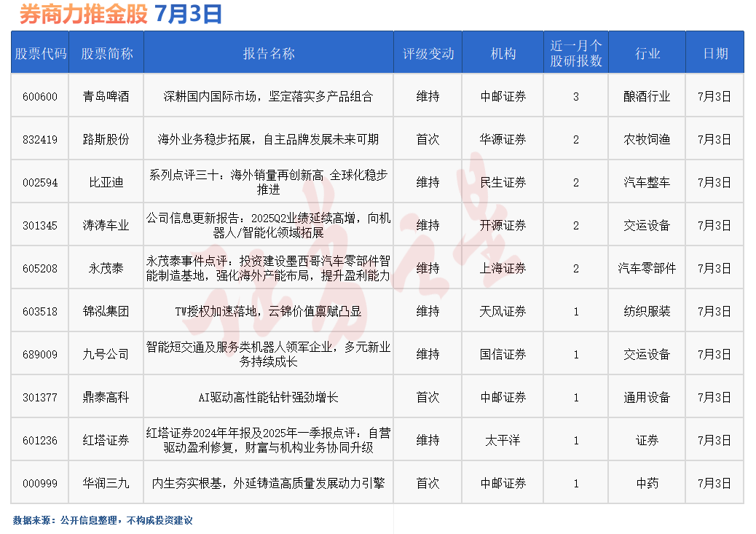Click report title 永茂泰事件点评：投资建设墨西哥汽车零部件智能制造基地
This screenshot has width=756, height=534.
pos(269,268)
